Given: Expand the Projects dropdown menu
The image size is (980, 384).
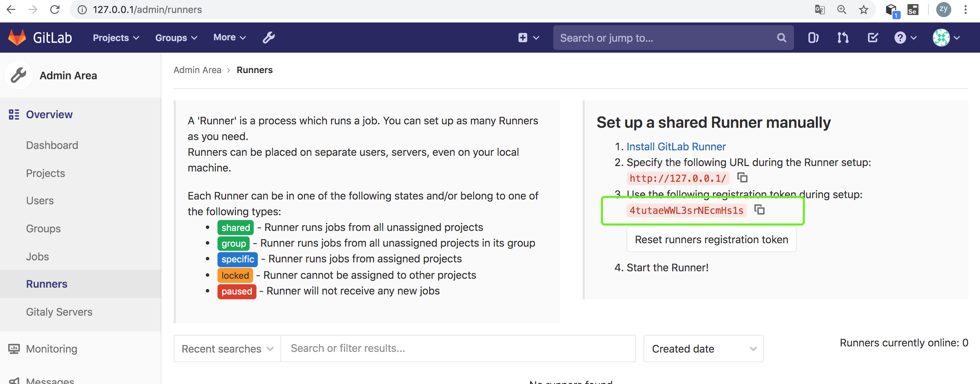Looking at the screenshot, I should (116, 38).
